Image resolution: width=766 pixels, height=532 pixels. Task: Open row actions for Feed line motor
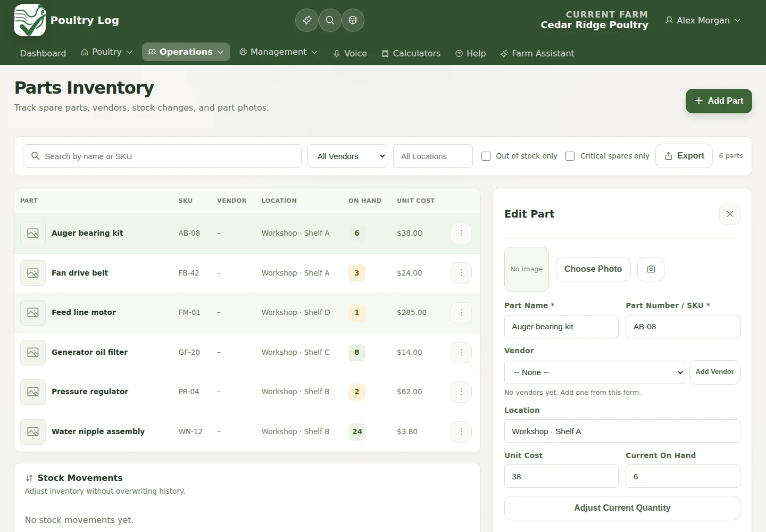pos(461,312)
